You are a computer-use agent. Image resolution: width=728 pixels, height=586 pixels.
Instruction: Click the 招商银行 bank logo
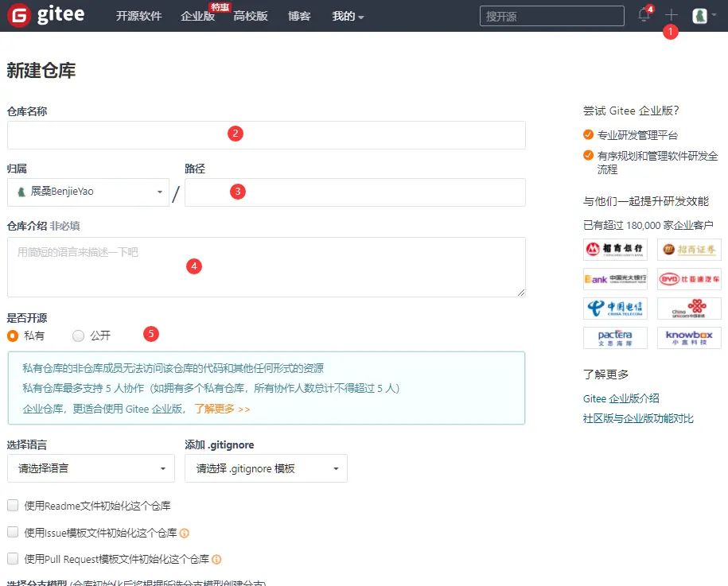616,250
